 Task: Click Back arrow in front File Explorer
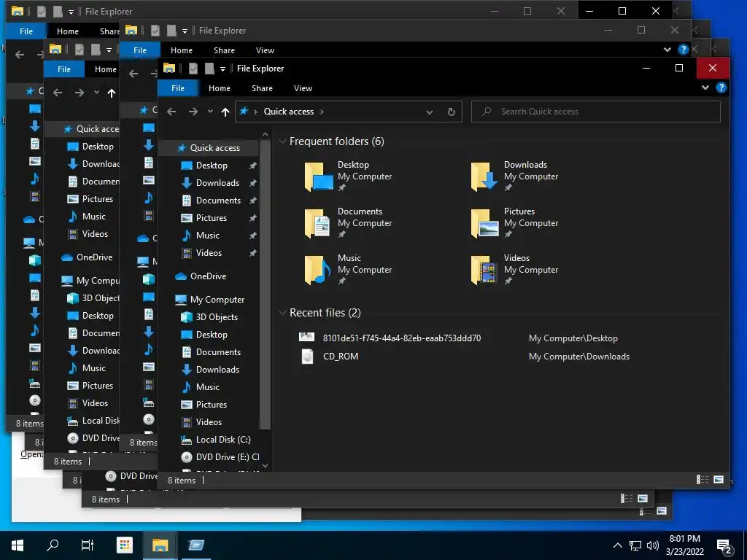(x=171, y=112)
